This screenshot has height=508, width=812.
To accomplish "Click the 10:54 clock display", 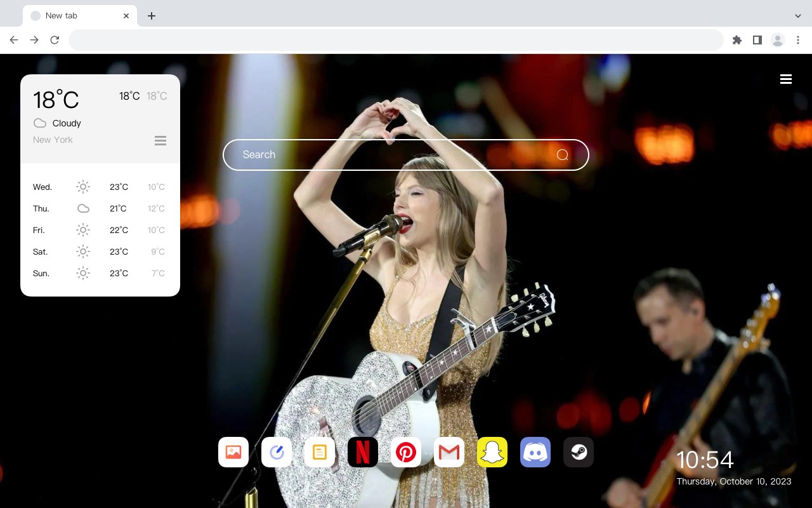I will point(705,460).
